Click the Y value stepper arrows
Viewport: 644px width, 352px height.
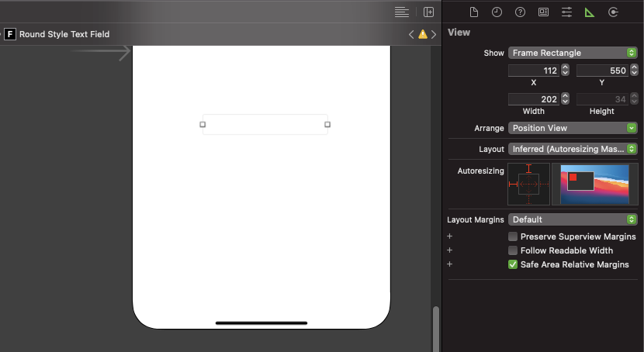634,70
